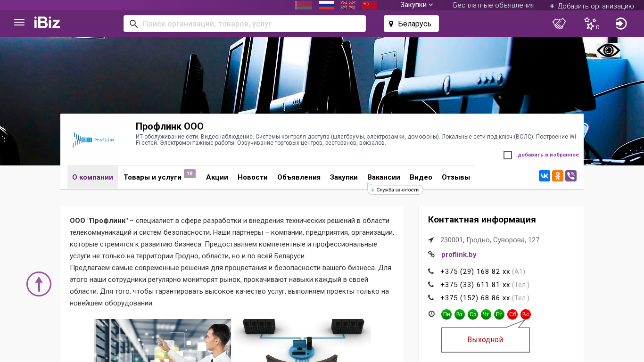This screenshot has height=362, width=644.
Task: Switch site language to English flag
Action: (x=348, y=5)
